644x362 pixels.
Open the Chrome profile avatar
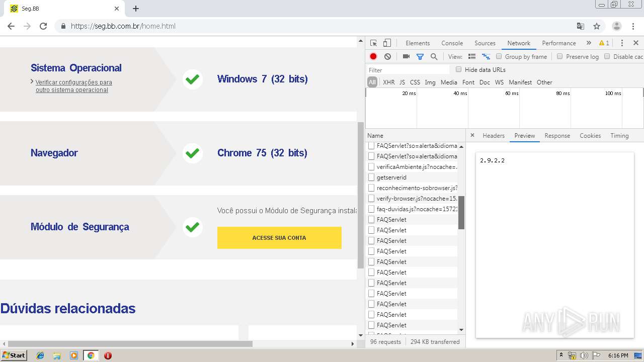coord(617,26)
